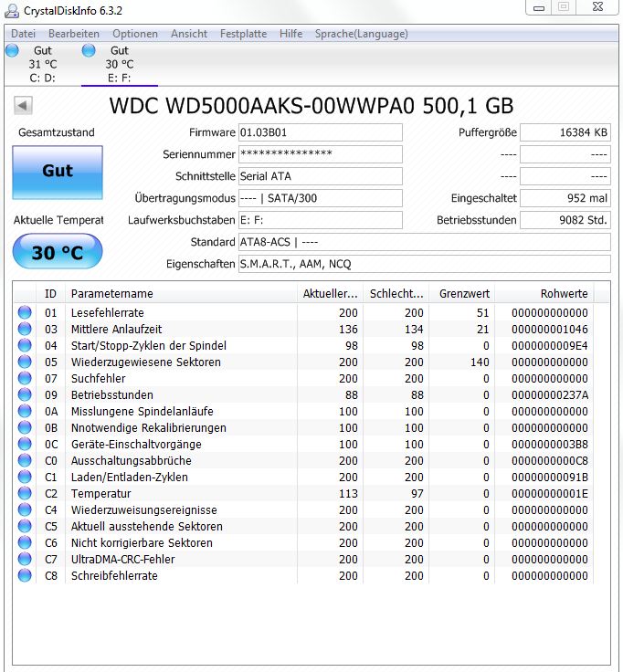Open the Ansicht menu
The width and height of the screenshot is (623, 672).
point(189,34)
